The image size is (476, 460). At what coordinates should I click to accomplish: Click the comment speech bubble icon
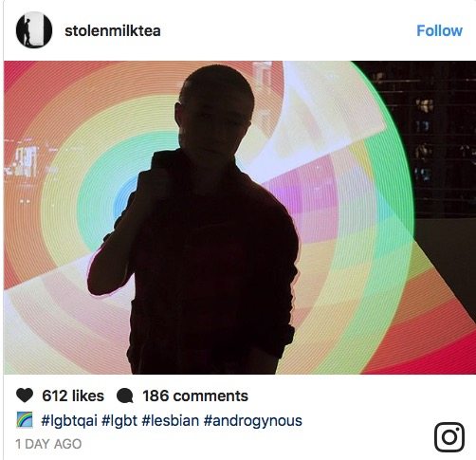point(125,396)
